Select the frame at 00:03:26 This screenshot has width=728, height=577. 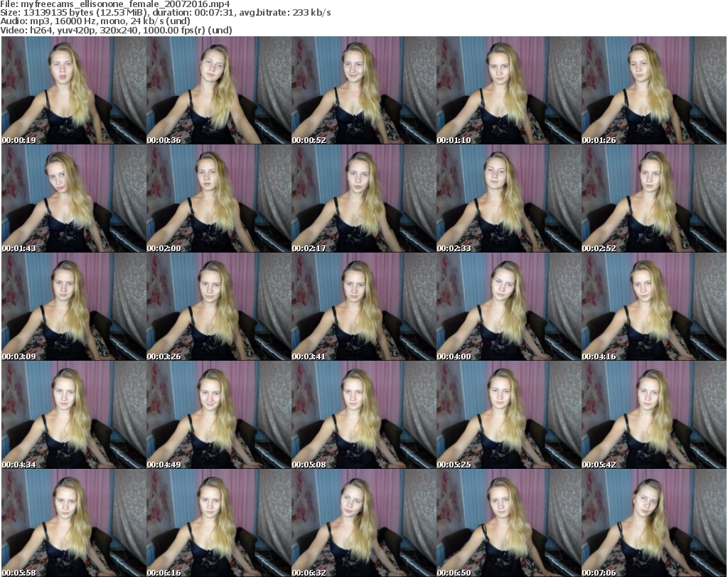[219, 307]
